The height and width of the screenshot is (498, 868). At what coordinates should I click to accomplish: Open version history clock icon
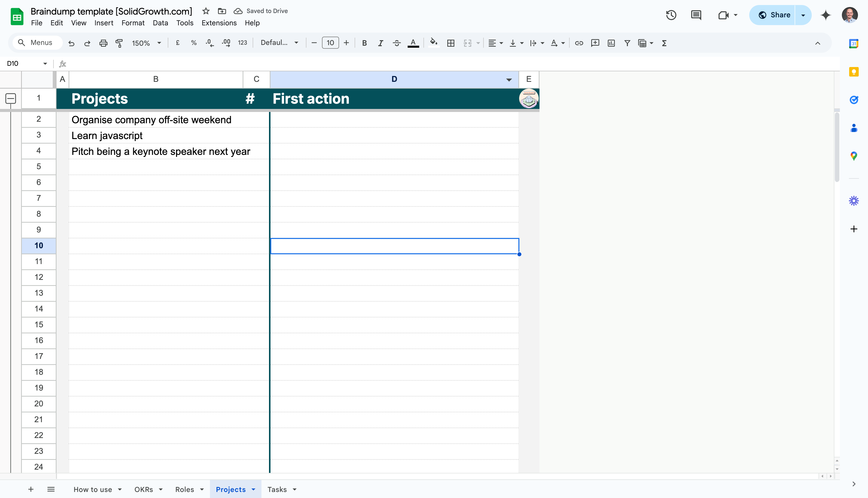[671, 15]
